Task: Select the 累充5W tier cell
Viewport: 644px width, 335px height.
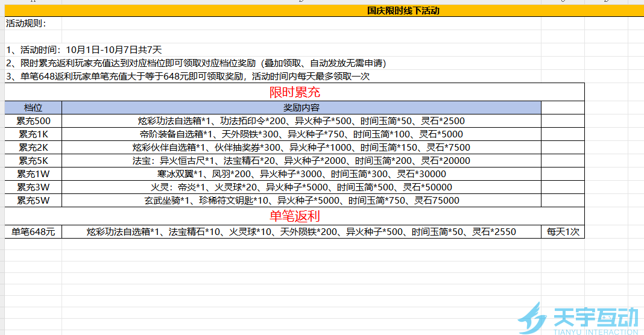Action: (33, 201)
